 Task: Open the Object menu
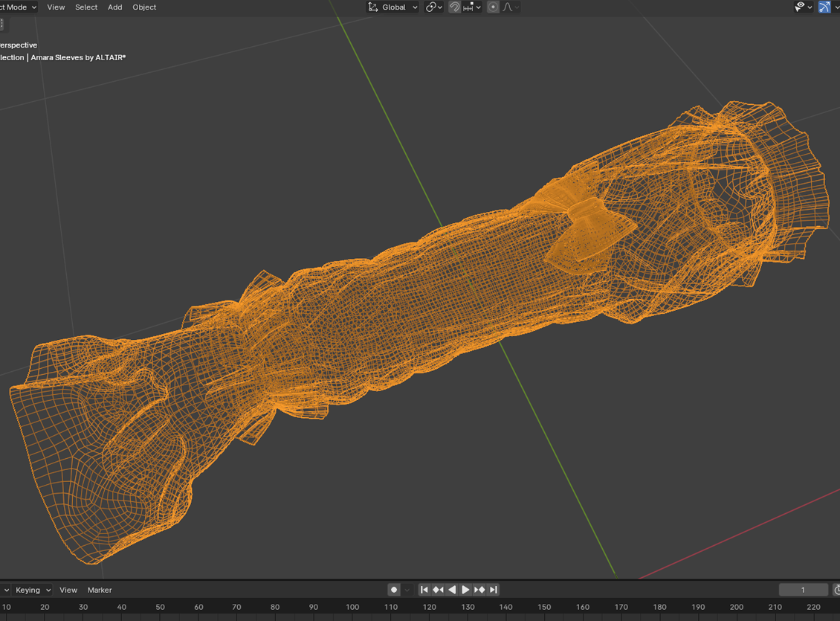(144, 7)
